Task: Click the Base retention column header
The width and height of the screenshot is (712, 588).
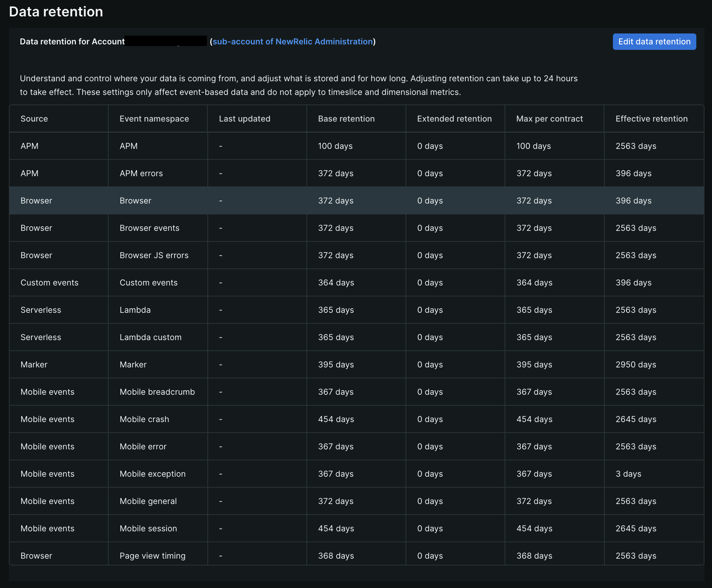Action: [346, 119]
